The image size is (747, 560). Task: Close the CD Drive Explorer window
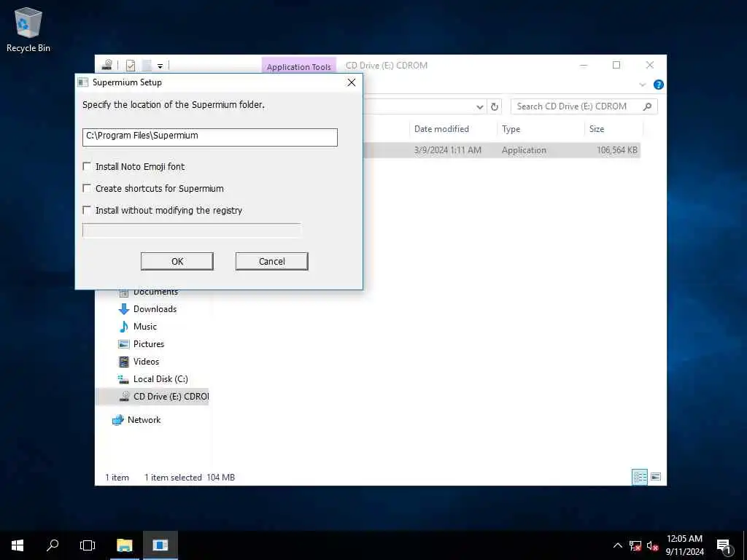pyautogui.click(x=650, y=65)
